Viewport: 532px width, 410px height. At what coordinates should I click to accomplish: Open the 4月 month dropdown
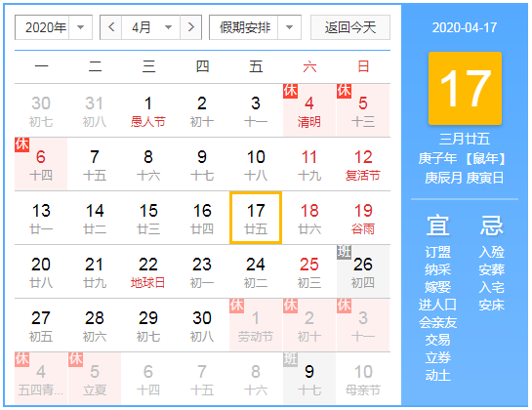click(x=151, y=27)
